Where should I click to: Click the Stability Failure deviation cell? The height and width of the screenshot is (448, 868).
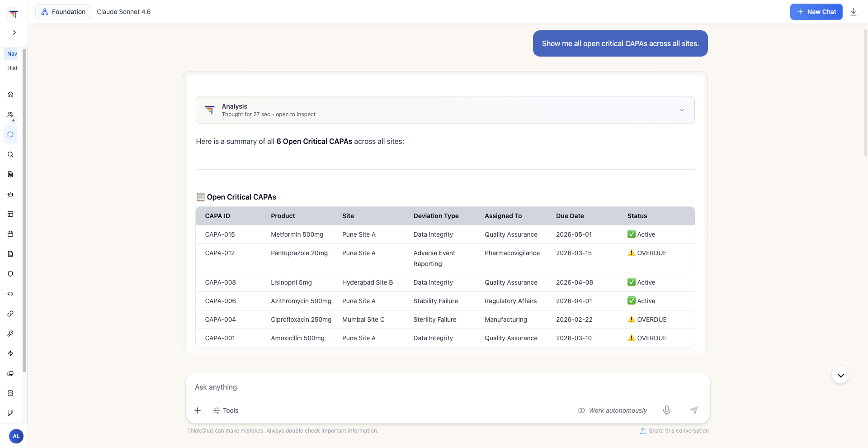pos(435,301)
